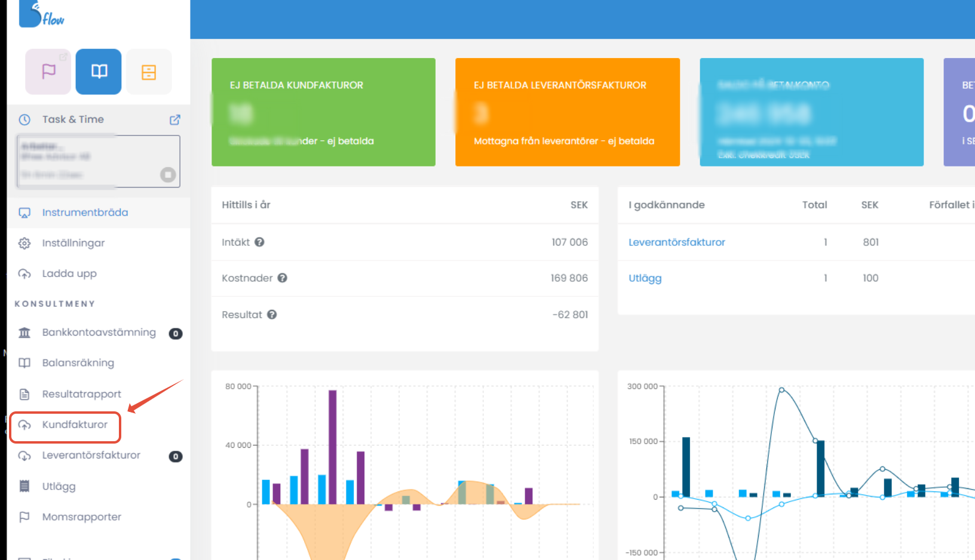Click the flag icon beside Momsrapporter
Screen dimensions: 975x560
(24, 517)
